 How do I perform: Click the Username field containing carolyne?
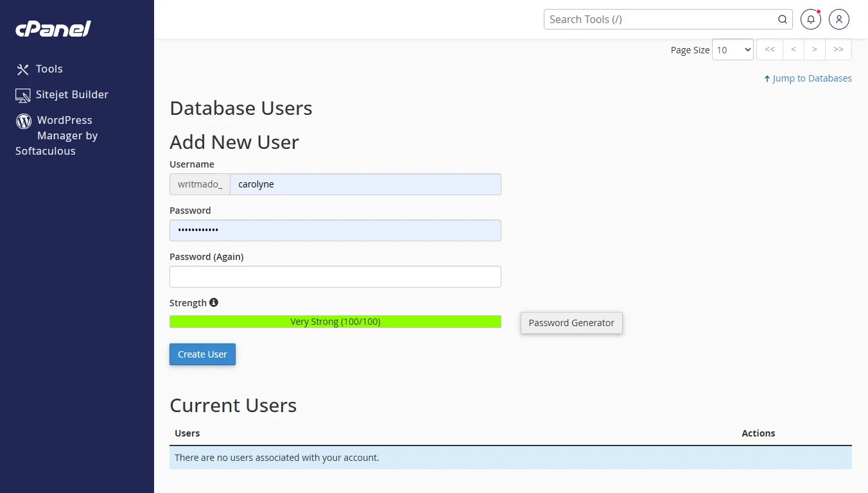(x=365, y=184)
